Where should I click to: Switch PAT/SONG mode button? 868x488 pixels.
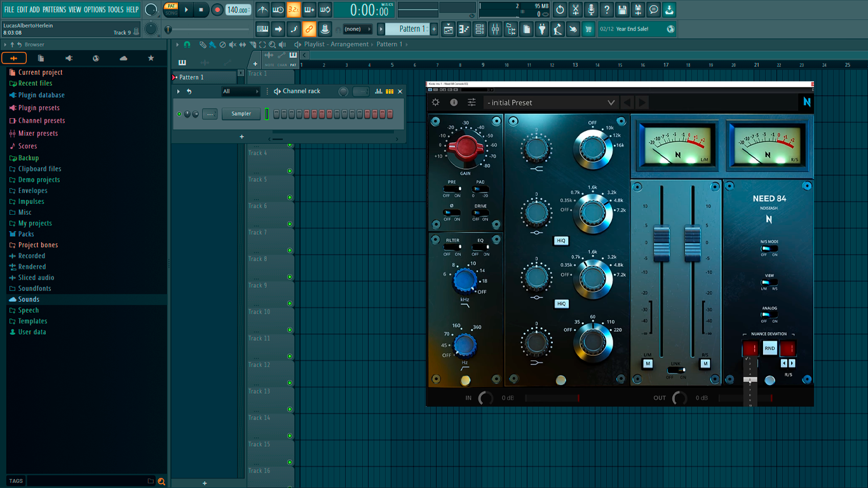[171, 10]
